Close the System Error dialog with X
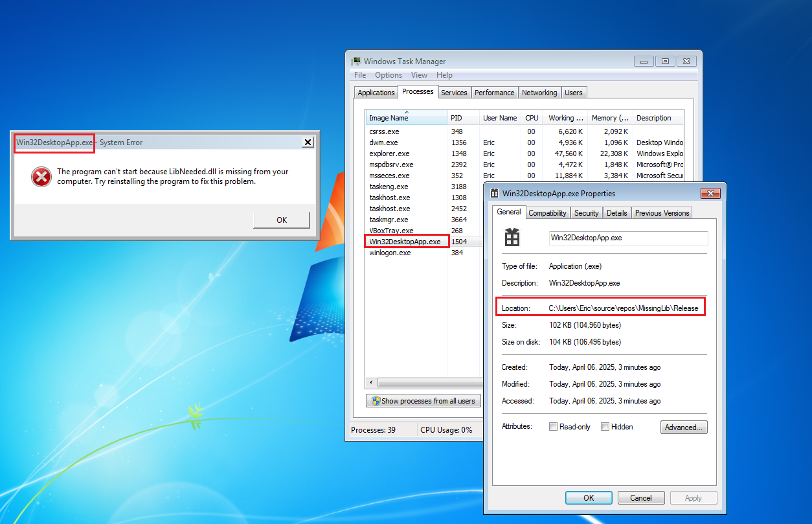The image size is (812, 524). (x=308, y=142)
